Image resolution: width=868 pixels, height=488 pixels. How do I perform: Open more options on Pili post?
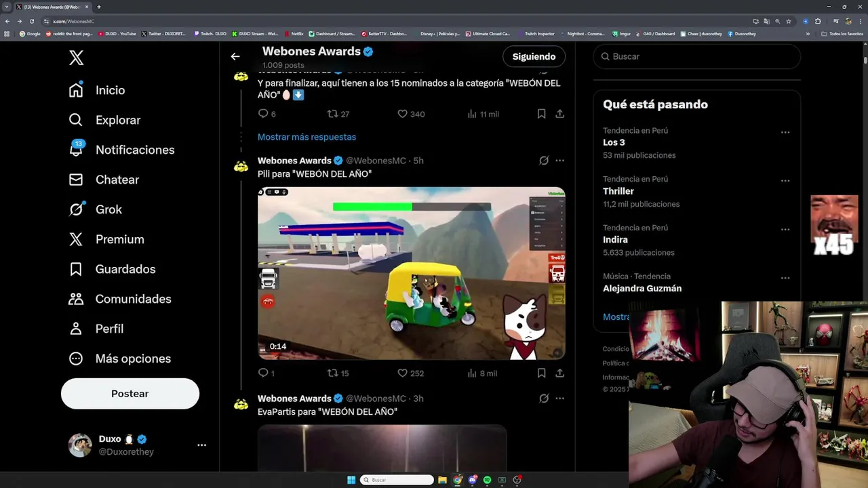click(x=559, y=161)
